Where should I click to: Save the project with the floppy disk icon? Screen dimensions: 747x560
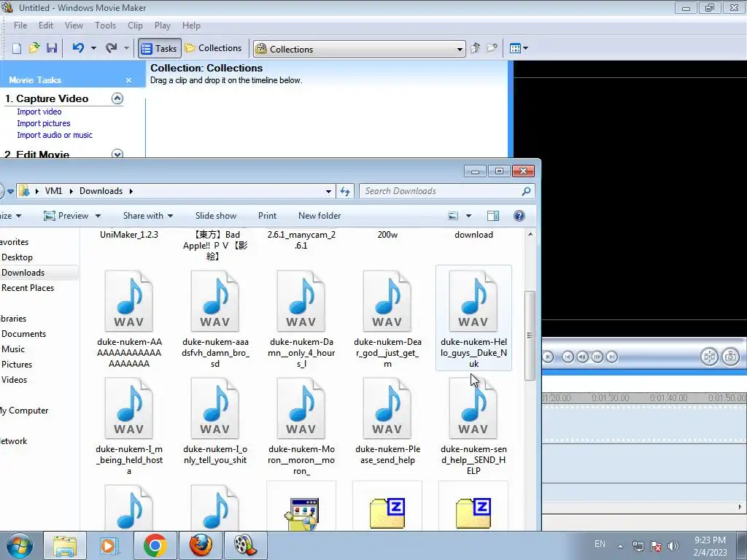click(52, 48)
